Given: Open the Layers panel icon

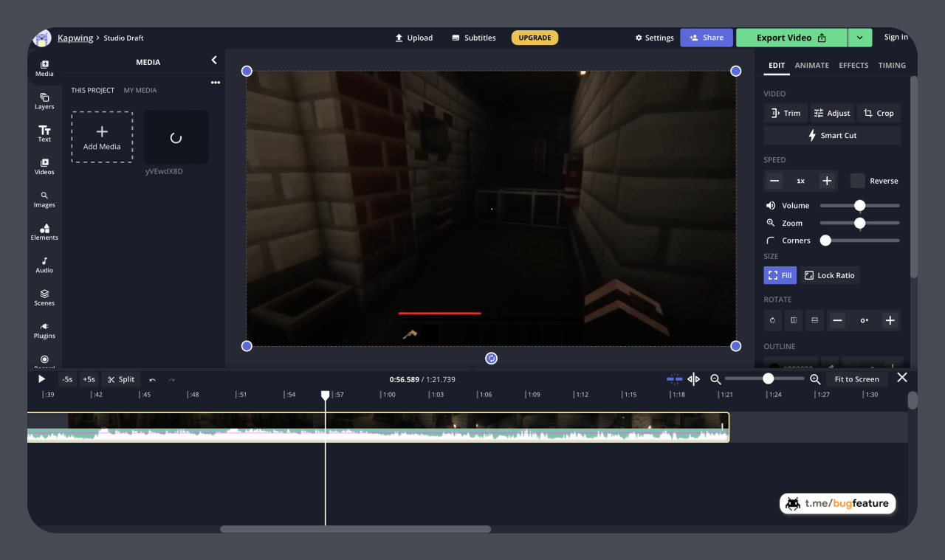Looking at the screenshot, I should pos(44,101).
